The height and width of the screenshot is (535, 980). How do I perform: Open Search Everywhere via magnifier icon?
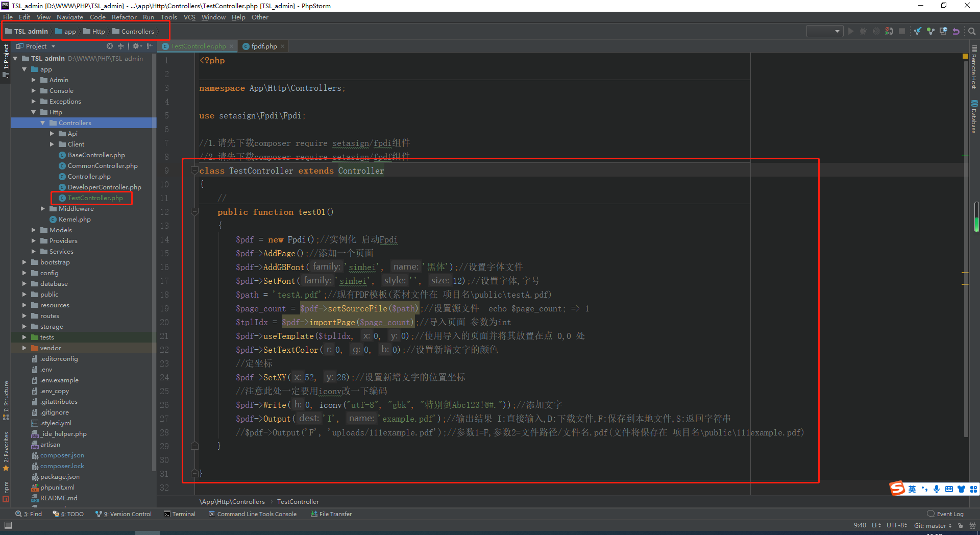[x=971, y=31]
